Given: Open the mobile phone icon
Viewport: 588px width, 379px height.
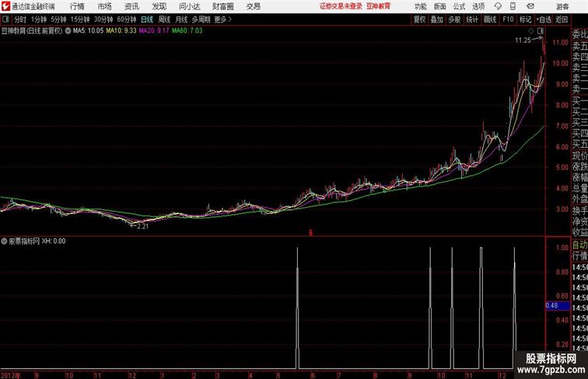Looking at the screenshot, I should coord(513,6).
